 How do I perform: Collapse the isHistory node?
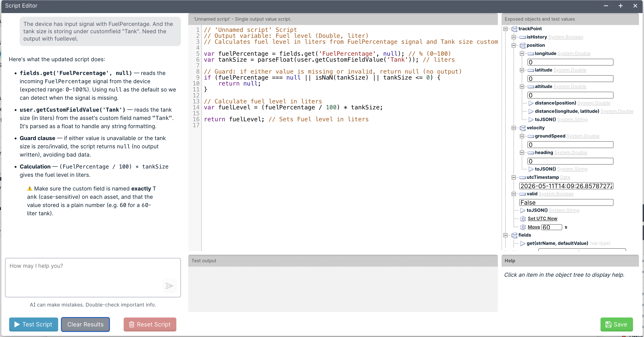tap(514, 37)
